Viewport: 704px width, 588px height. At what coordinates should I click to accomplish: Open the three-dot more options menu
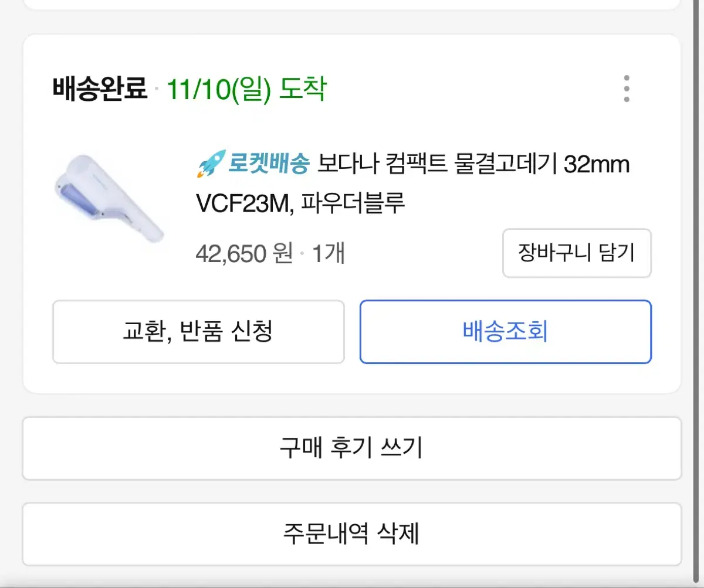pyautogui.click(x=627, y=89)
